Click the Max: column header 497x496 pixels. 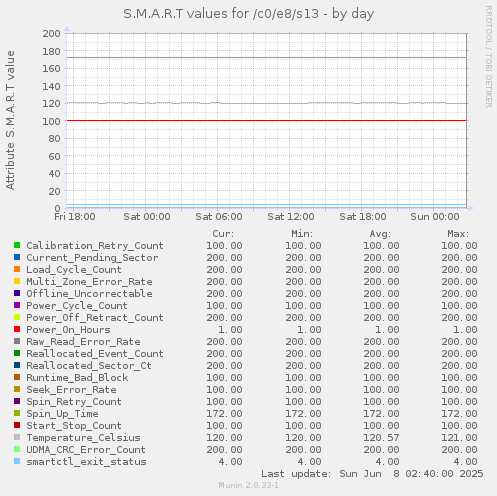point(458,234)
